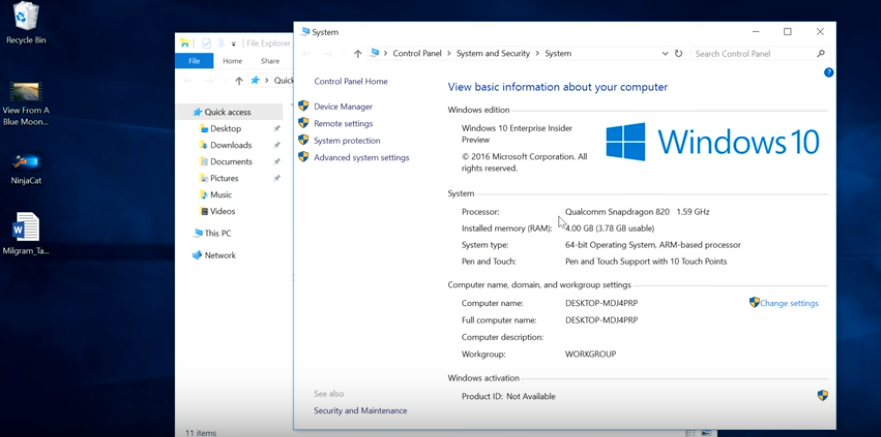
Task: Click the Qualcomm Snapdragon 820 processor text
Action: point(617,212)
